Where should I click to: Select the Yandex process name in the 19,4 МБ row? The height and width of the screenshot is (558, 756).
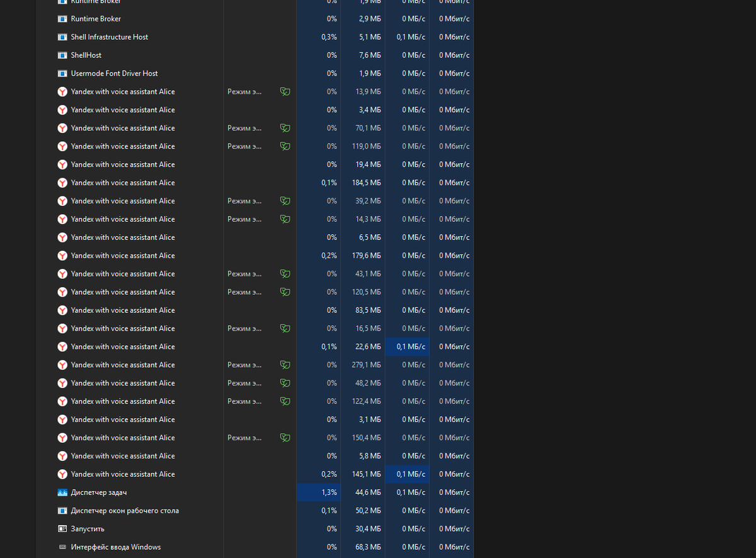123,164
